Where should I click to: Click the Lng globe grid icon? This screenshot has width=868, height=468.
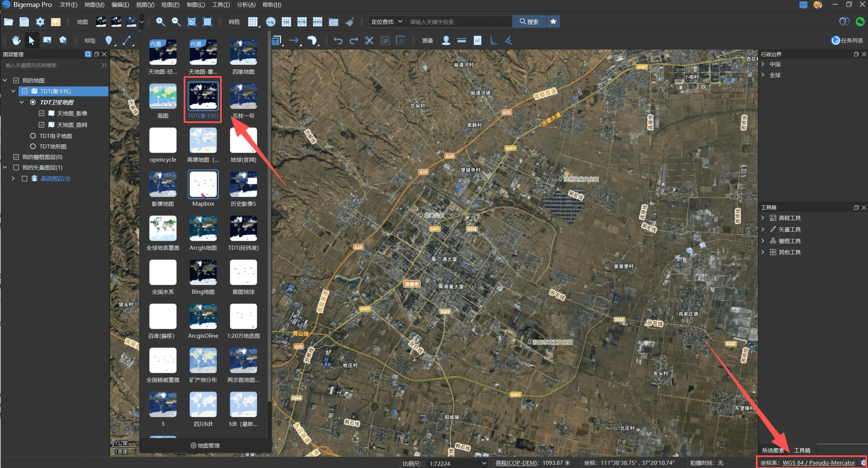coord(270,22)
